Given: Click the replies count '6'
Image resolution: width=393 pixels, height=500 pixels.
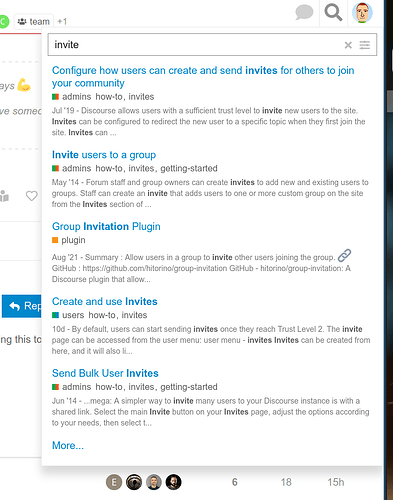Looking at the screenshot, I should point(235,482).
